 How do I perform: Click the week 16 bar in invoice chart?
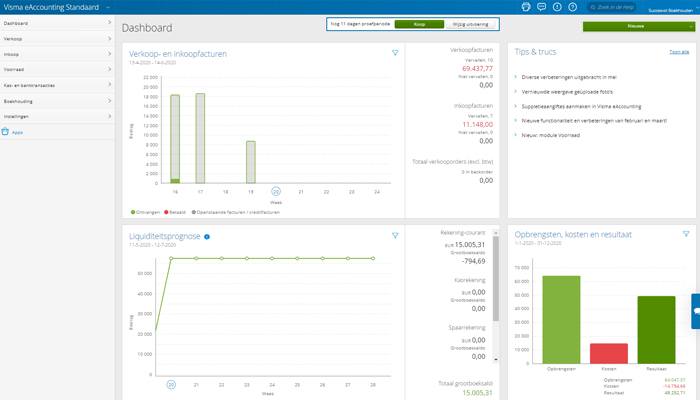[x=175, y=139]
